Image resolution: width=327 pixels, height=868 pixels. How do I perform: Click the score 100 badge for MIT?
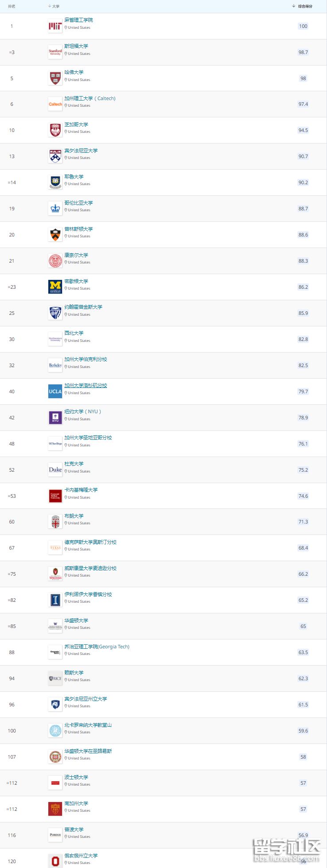pos(303,26)
